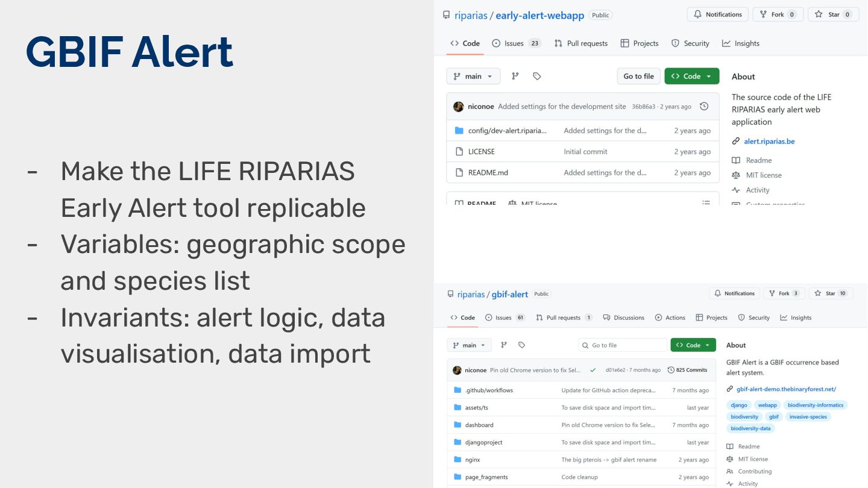Open gbif-alert-demo.thebinaryforest.net link

786,389
